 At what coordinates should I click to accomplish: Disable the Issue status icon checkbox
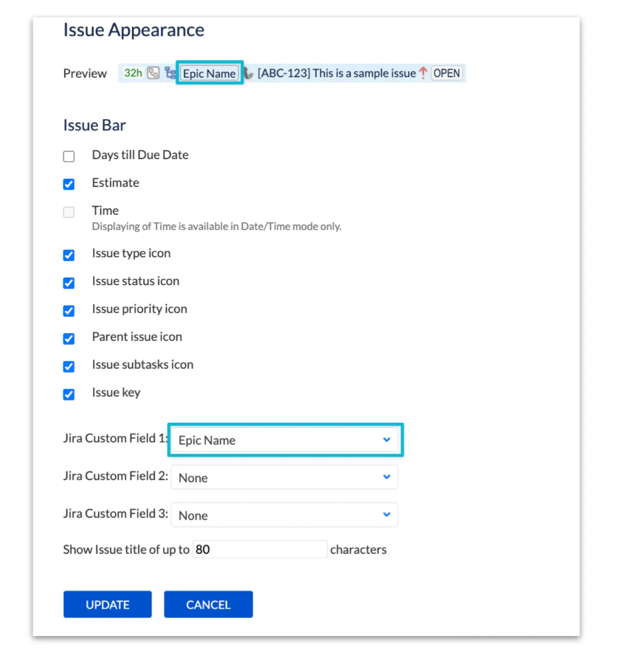(x=69, y=283)
